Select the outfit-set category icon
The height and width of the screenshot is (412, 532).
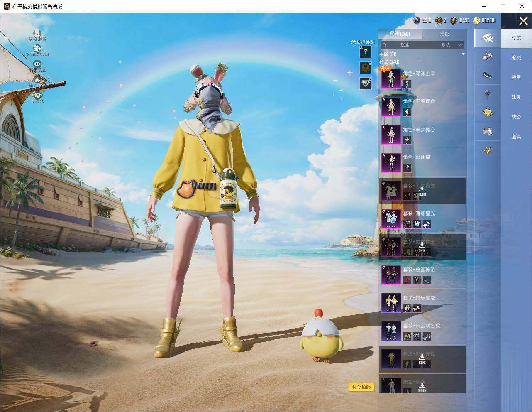pyautogui.click(x=488, y=38)
